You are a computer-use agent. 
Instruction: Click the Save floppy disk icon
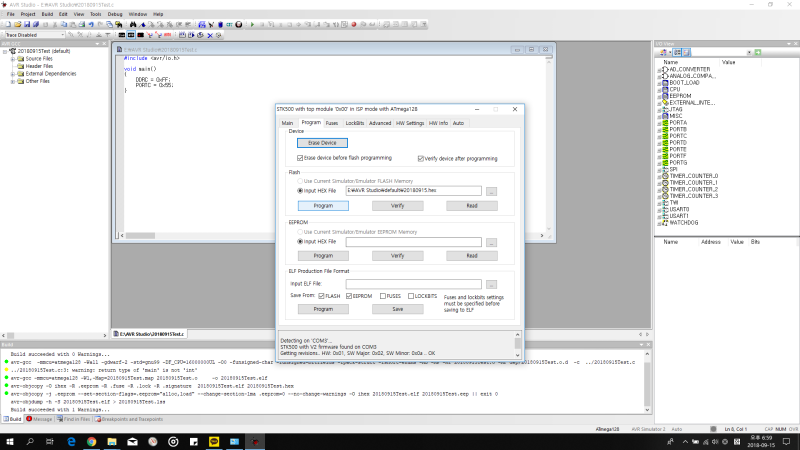pyautogui.click(x=27, y=24)
